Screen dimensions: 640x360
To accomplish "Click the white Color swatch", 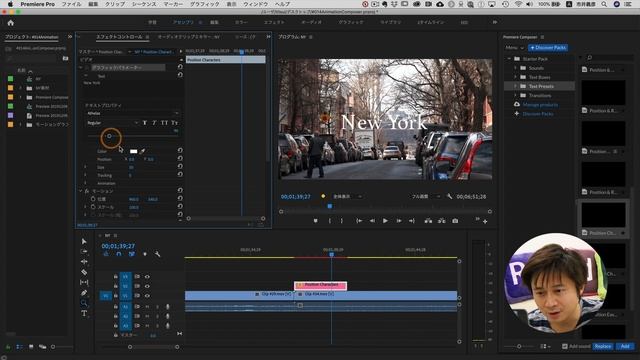I will pyautogui.click(x=133, y=151).
